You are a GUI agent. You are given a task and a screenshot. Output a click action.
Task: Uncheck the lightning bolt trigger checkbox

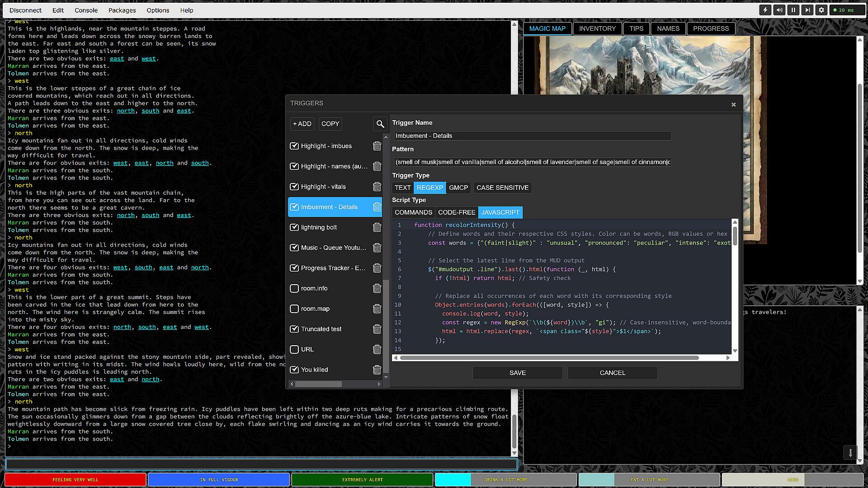click(294, 227)
